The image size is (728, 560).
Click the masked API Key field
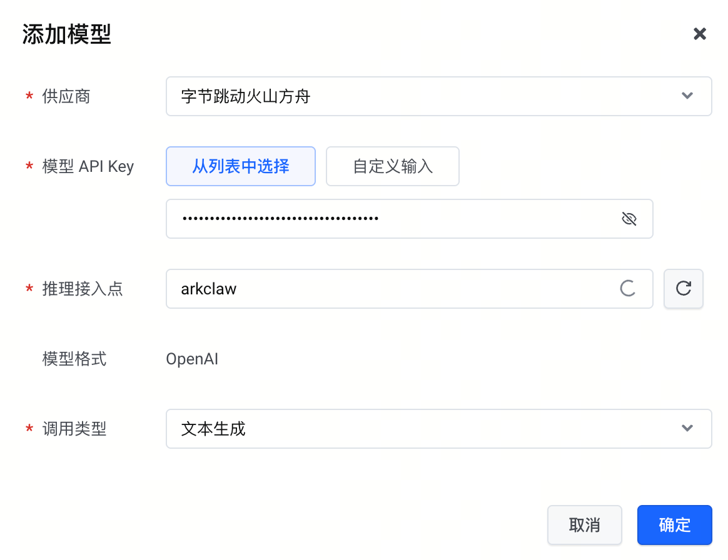pyautogui.click(x=388, y=219)
